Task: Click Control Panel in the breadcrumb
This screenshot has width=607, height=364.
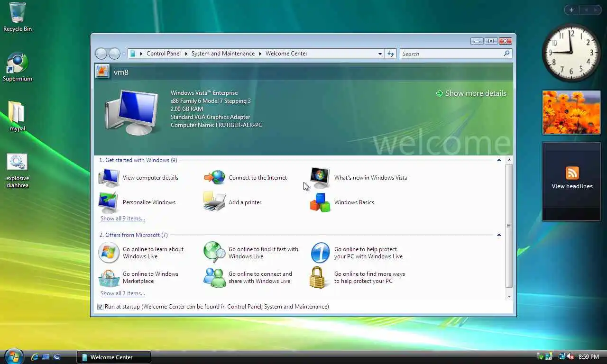Action: [x=164, y=54]
